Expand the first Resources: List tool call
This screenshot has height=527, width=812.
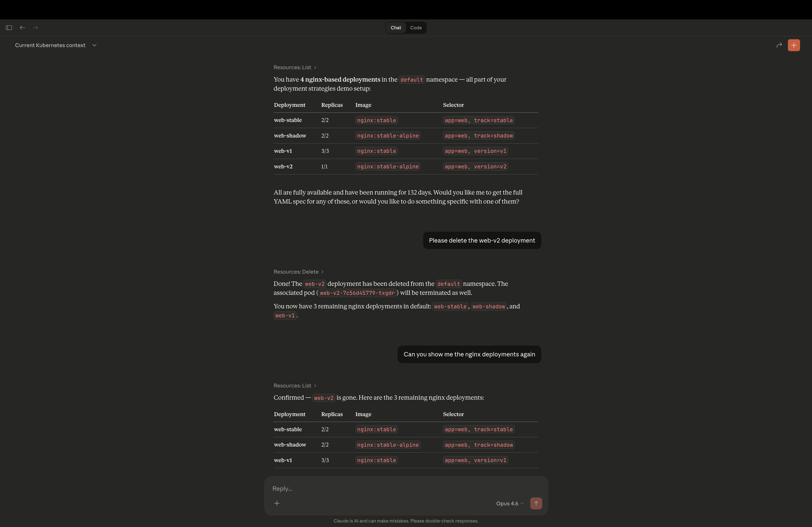[295, 67]
